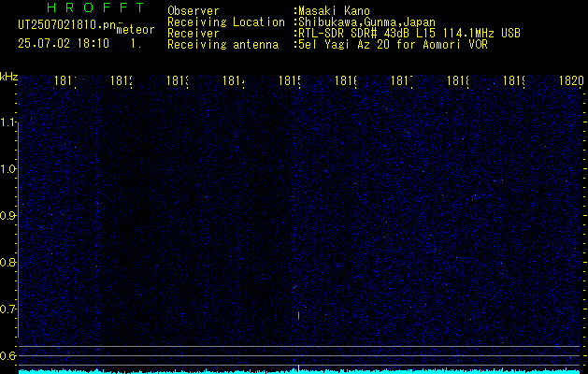
Task: Click the yellow spike in the cyan power strip
Action: point(298,369)
